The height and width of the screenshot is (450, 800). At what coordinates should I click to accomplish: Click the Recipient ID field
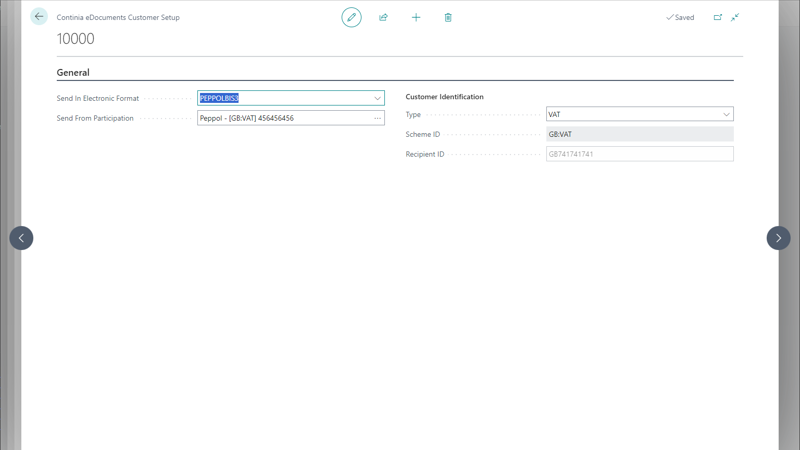pos(639,154)
